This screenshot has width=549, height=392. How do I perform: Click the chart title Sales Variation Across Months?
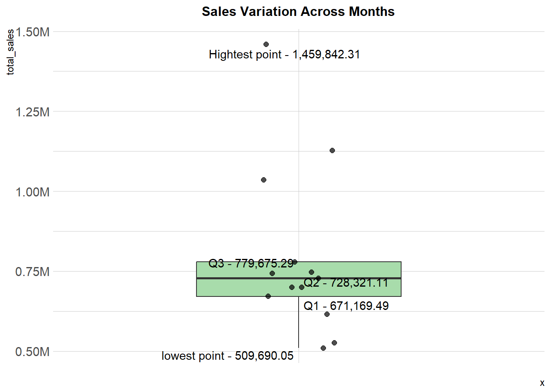pos(298,11)
